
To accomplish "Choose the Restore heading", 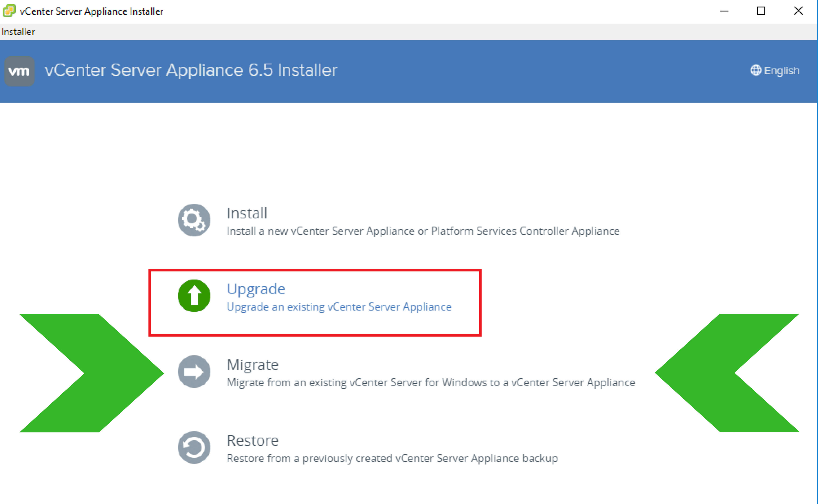I will [x=252, y=441].
